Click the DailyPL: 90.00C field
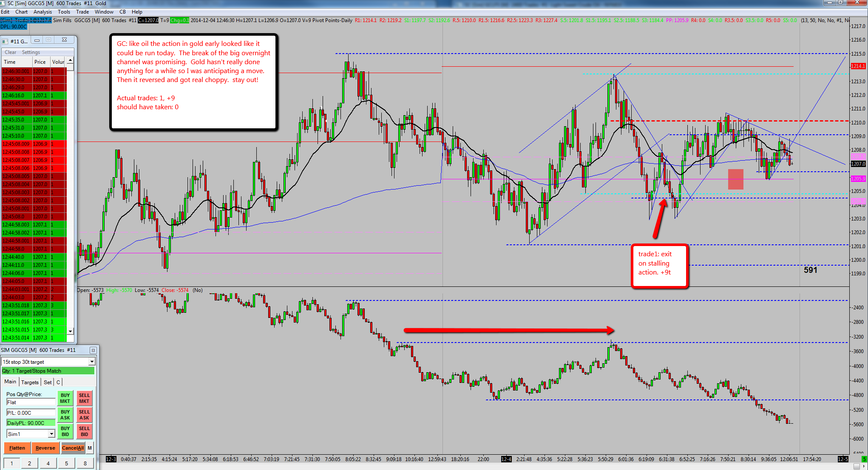 [x=31, y=423]
